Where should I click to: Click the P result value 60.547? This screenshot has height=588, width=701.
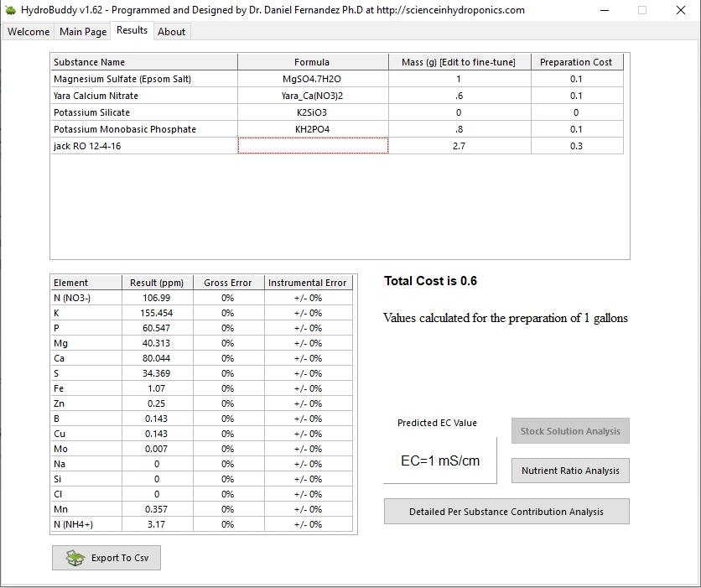[x=158, y=328]
